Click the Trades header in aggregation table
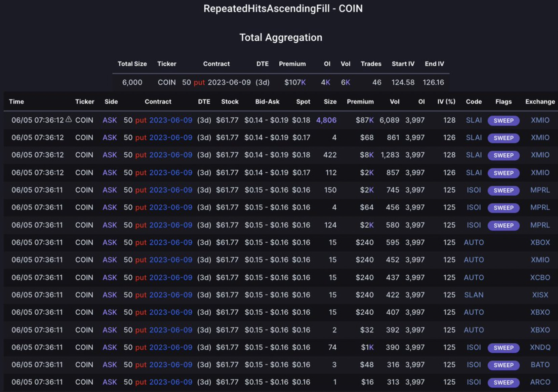 point(371,64)
